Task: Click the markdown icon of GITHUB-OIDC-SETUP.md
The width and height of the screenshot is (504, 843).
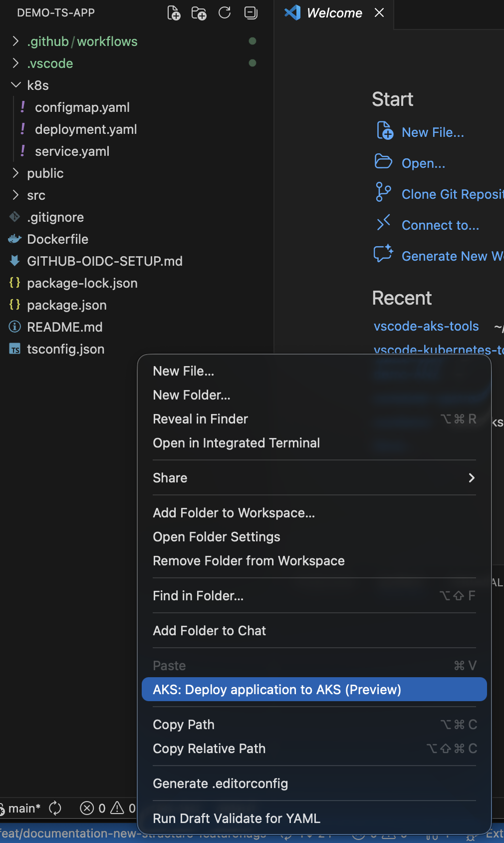Action: pyautogui.click(x=14, y=261)
